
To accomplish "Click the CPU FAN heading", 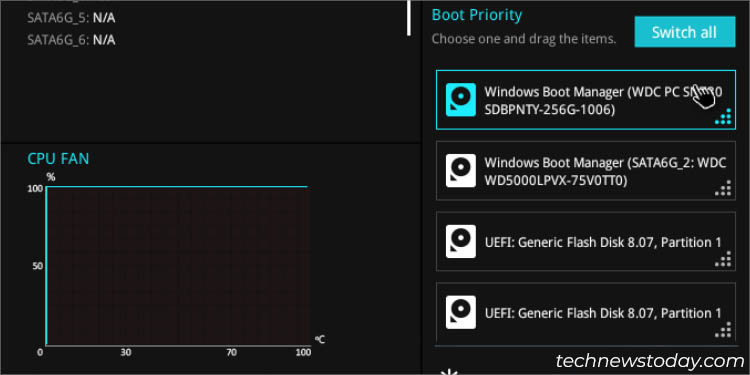I will pos(58,158).
